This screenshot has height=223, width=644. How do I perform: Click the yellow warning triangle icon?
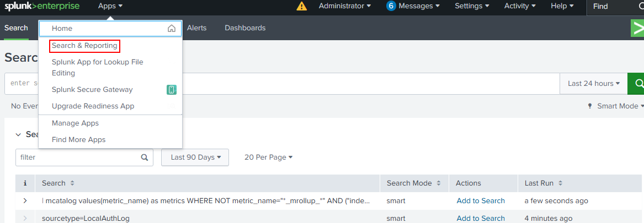[302, 6]
